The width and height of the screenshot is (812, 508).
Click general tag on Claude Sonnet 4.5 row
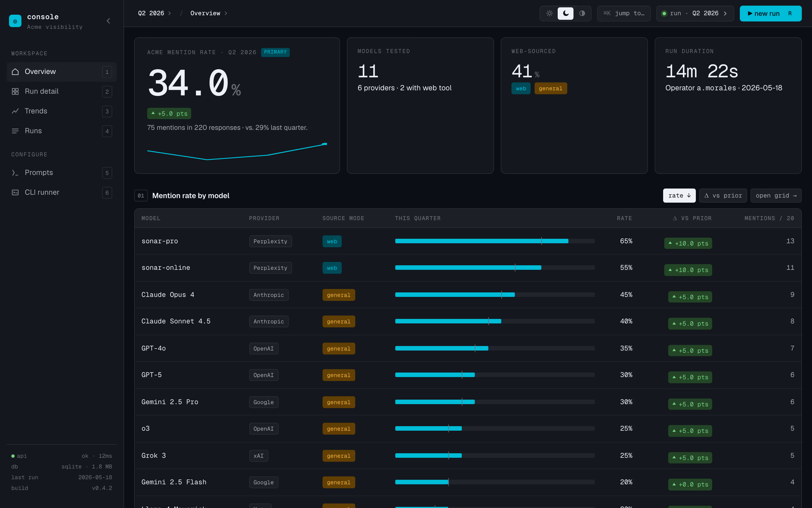pos(339,321)
